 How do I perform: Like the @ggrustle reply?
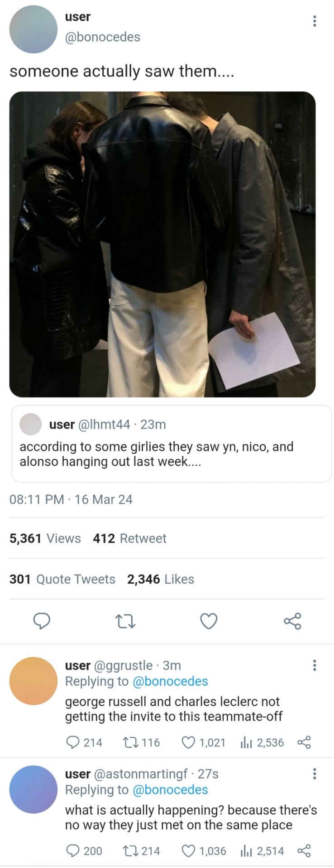point(188,742)
